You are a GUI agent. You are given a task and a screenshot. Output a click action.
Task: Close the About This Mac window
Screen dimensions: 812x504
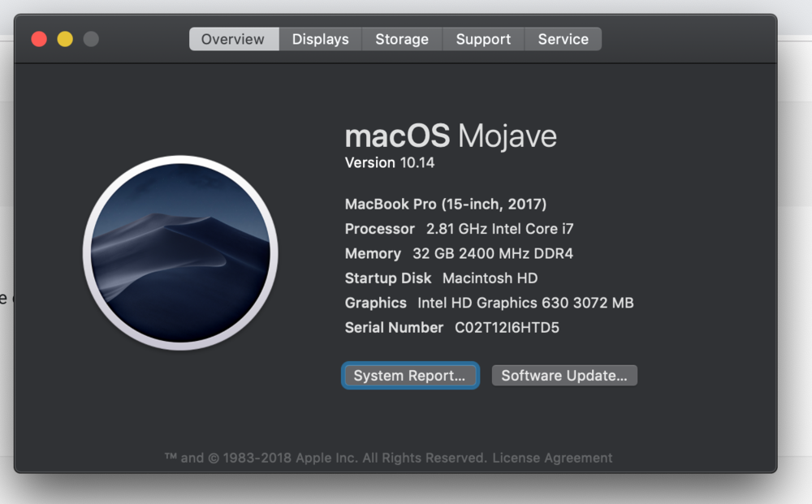[39, 39]
